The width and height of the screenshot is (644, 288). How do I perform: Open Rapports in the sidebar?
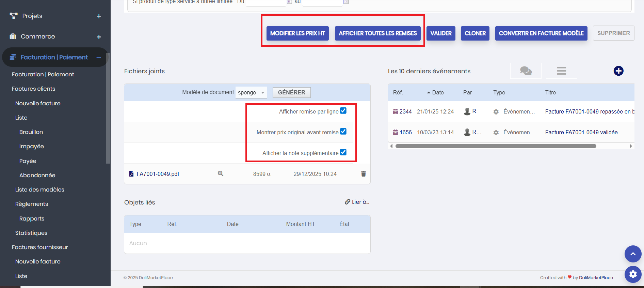click(32, 218)
